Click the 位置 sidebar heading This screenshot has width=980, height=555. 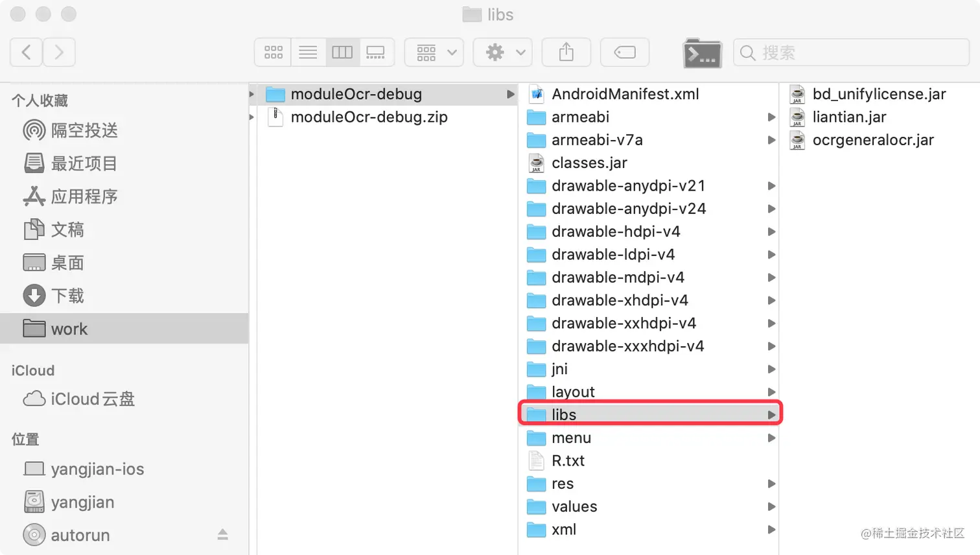(x=25, y=439)
